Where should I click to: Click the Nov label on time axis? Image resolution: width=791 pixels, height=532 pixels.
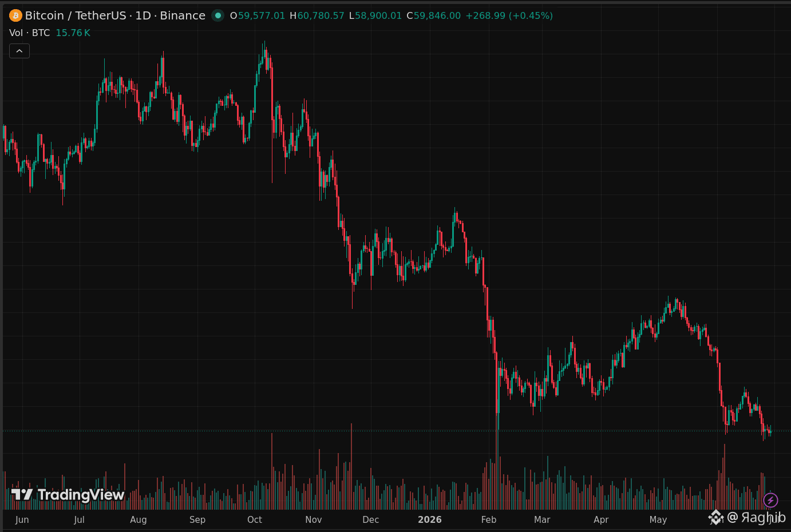314,519
